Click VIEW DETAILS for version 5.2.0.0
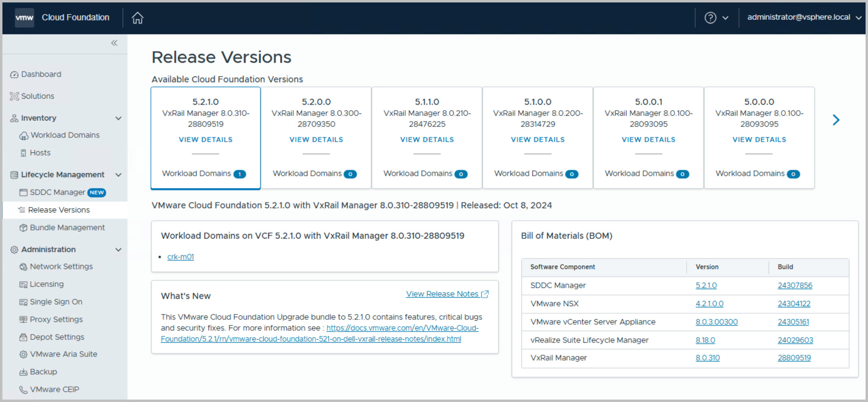The image size is (868, 402). click(x=316, y=140)
